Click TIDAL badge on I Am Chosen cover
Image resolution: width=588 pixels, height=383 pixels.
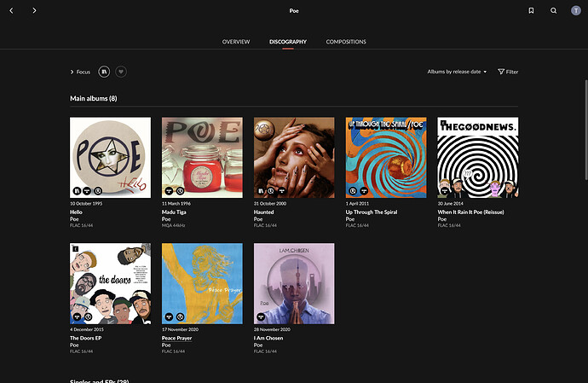261,317
